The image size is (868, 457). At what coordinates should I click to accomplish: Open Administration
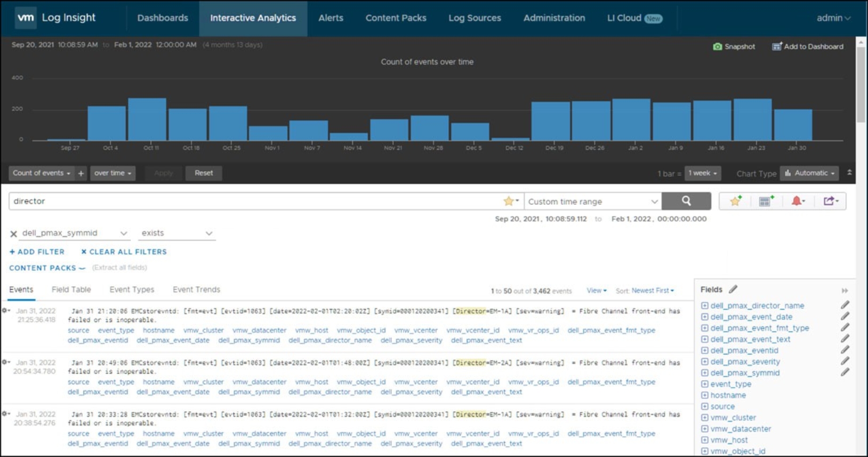[554, 18]
